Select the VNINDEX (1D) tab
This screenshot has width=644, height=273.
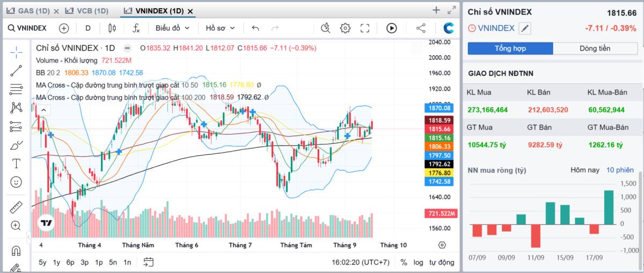(153, 11)
